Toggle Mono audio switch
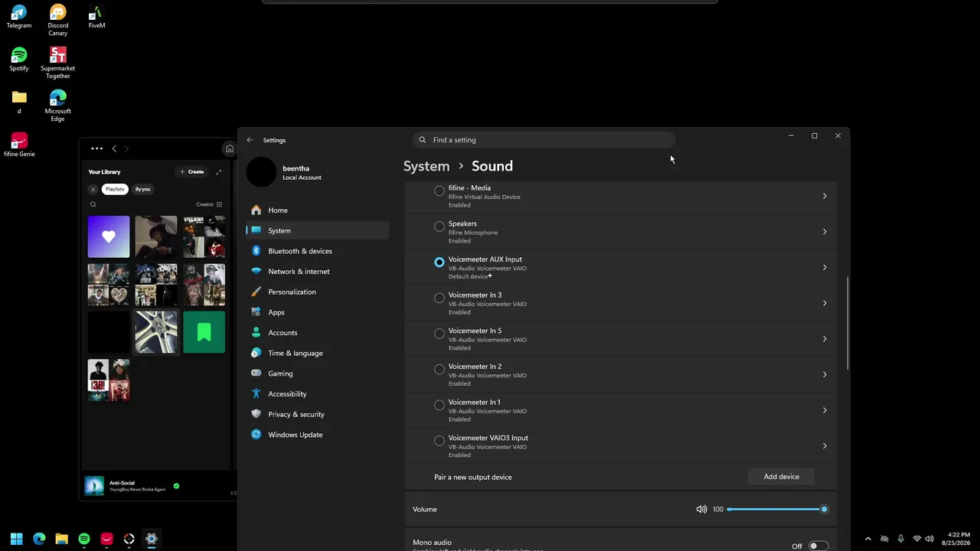The image size is (980, 551). [818, 546]
